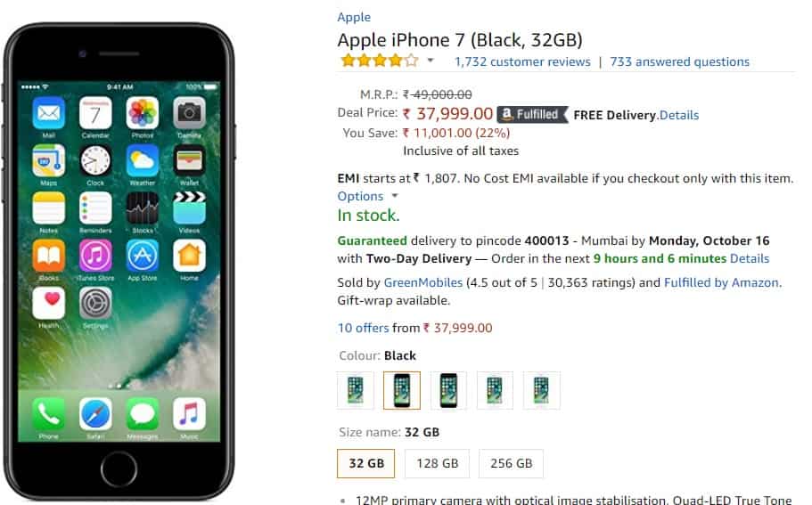The width and height of the screenshot is (812, 505).
Task: View the 10 offers link
Action: tap(363, 328)
